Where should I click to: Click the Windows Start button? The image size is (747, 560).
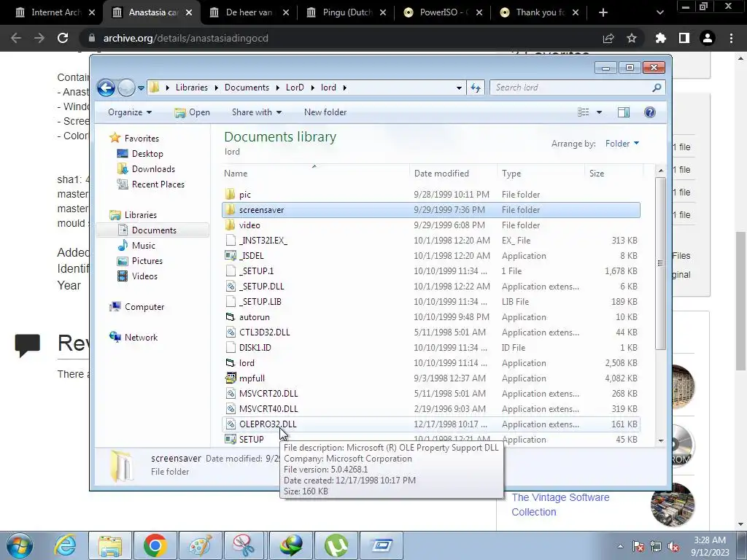tap(20, 545)
